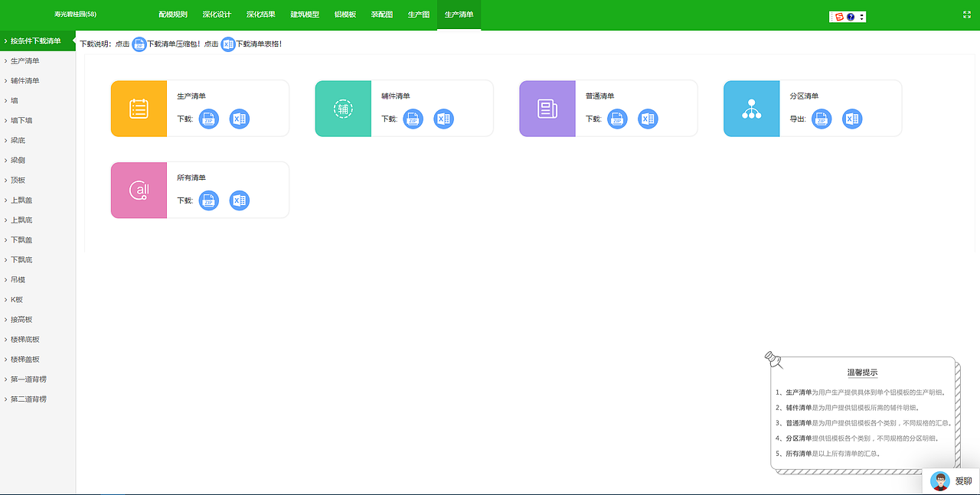
Task: Switch to the 深化设计 tab
Action: pos(217,15)
